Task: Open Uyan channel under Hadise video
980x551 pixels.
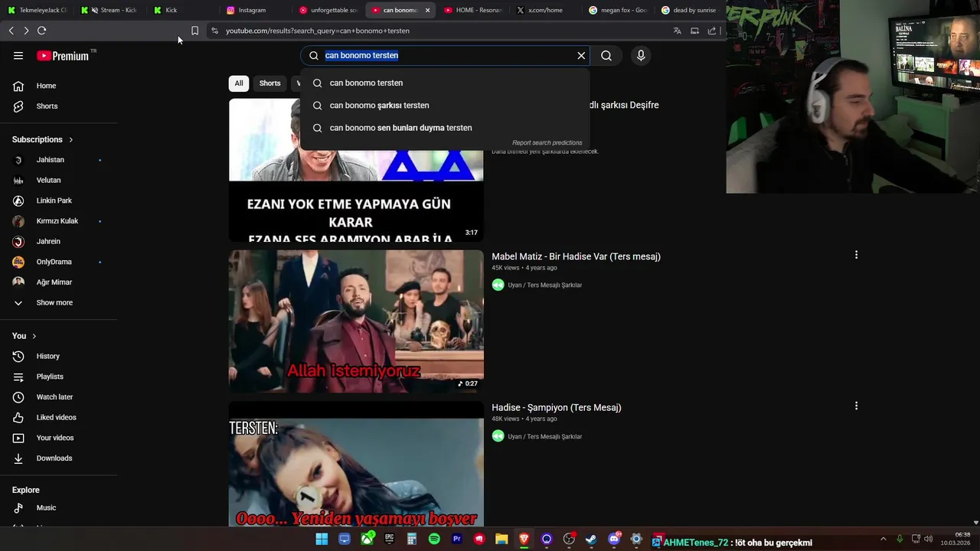Action: pos(544,436)
